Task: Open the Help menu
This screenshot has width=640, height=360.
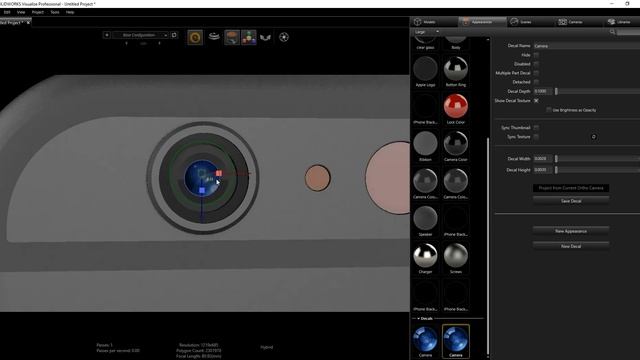Action: (70, 12)
